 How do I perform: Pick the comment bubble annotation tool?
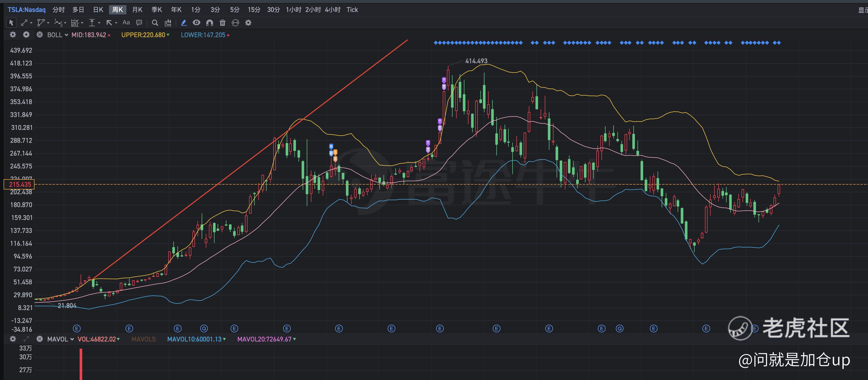pyautogui.click(x=139, y=23)
